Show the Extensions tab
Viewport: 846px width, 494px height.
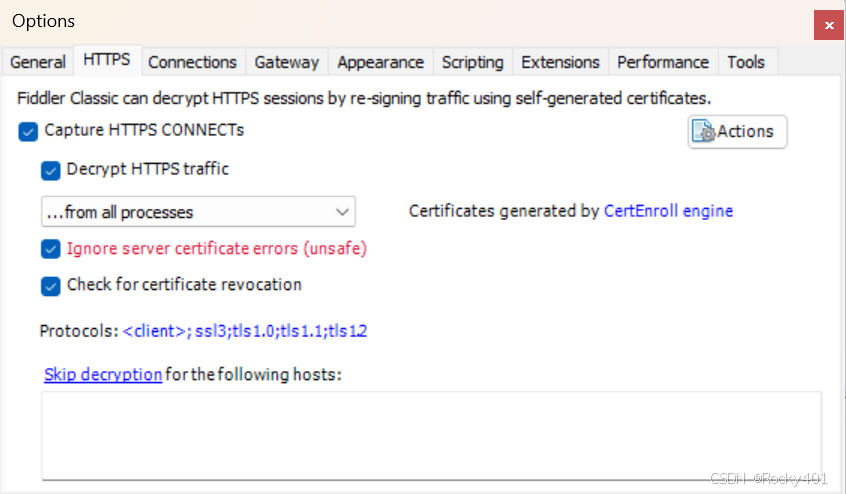click(x=560, y=62)
